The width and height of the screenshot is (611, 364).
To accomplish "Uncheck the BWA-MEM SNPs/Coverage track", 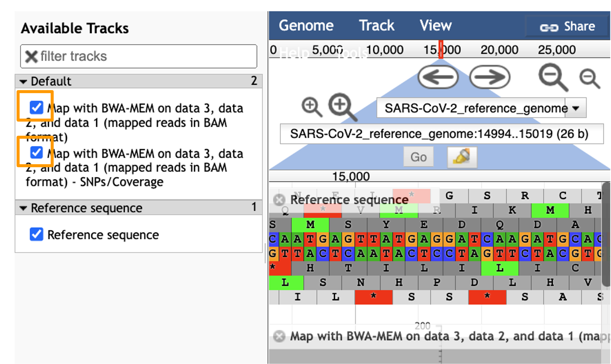I will (x=36, y=153).
